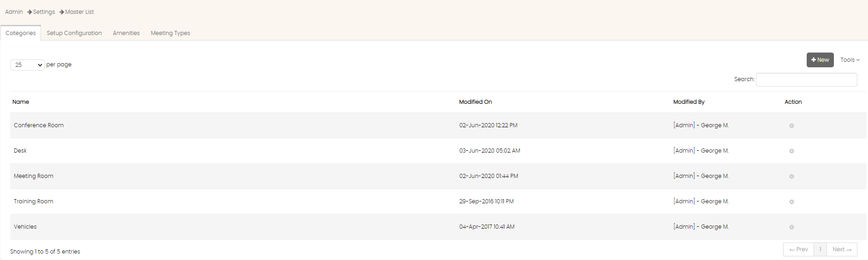The height and width of the screenshot is (260, 868).
Task: Go to the Next page
Action: tap(842, 249)
